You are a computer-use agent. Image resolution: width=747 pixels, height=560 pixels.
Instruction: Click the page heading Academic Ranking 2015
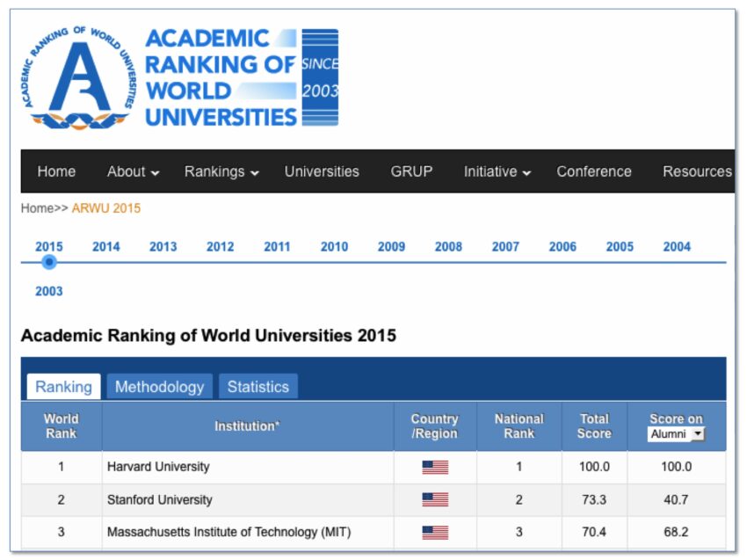click(x=208, y=336)
